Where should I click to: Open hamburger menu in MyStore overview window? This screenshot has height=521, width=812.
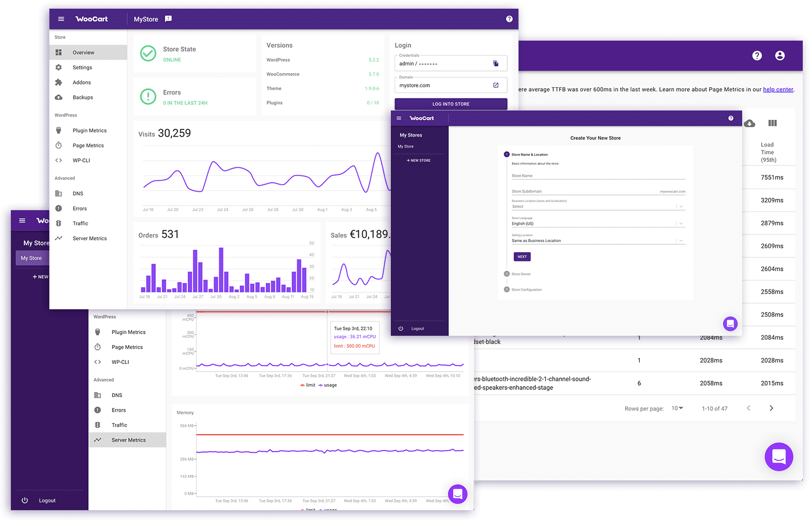pos(61,19)
